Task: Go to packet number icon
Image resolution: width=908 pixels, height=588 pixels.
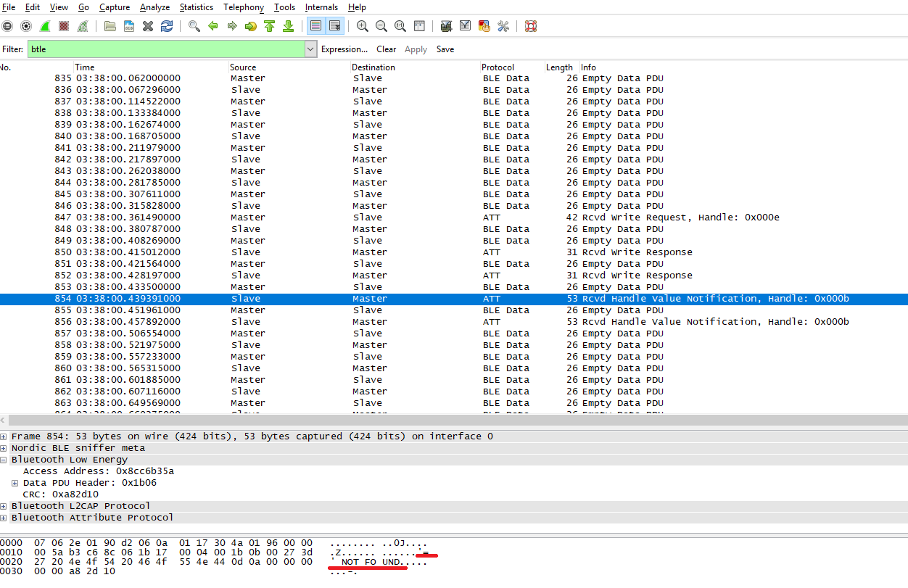Action: pyautogui.click(x=251, y=26)
